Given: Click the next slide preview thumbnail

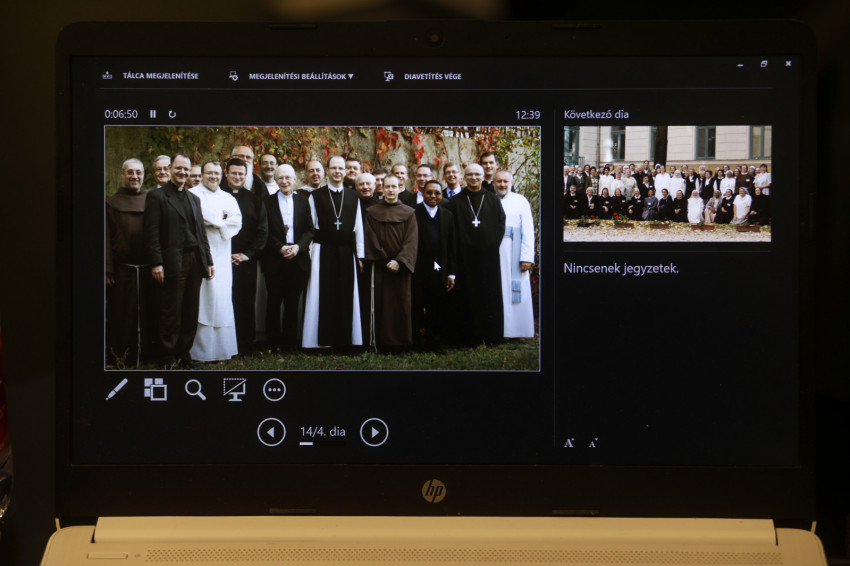Looking at the screenshot, I should click(x=666, y=183).
